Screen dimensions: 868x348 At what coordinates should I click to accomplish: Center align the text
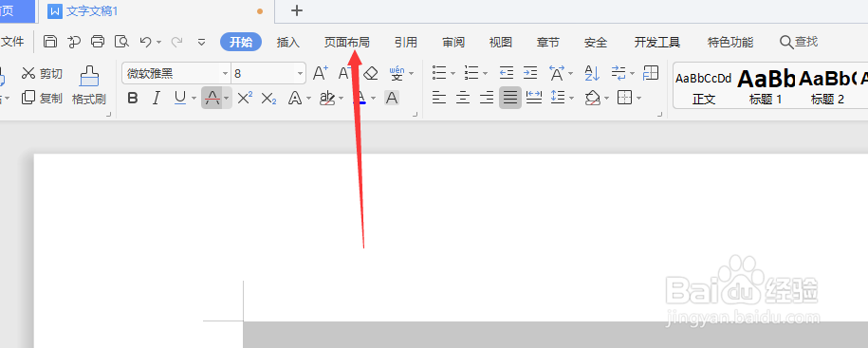[463, 98]
